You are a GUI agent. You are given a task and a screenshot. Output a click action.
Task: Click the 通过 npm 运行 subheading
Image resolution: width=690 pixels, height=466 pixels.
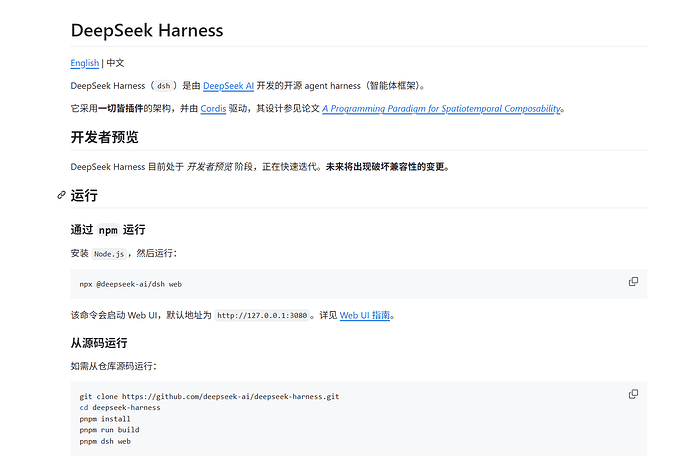click(108, 230)
